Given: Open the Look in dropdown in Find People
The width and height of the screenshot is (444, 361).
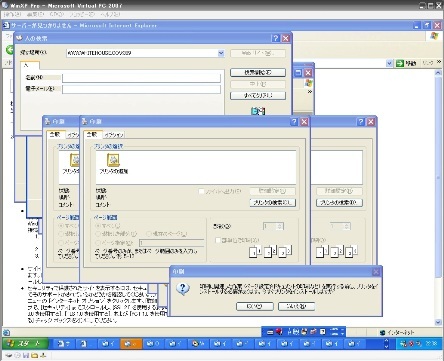Looking at the screenshot, I should pos(221,53).
